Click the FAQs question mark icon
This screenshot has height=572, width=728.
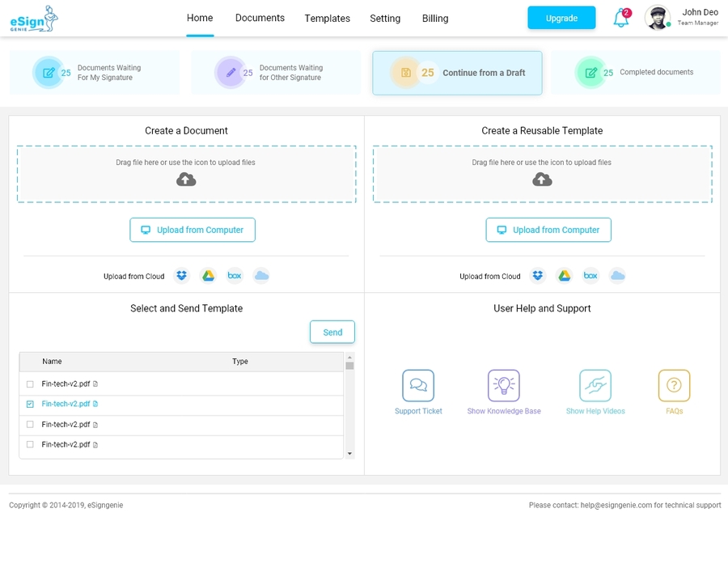(674, 385)
